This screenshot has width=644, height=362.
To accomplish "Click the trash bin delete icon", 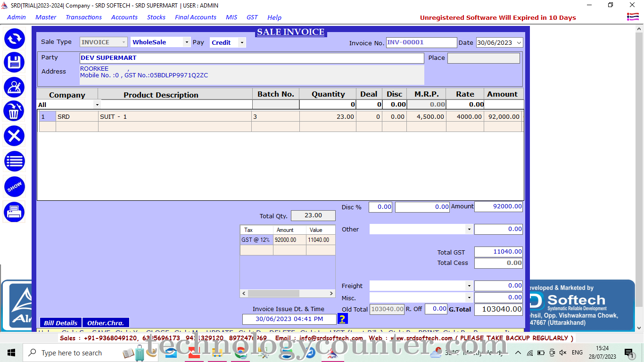I will click(15, 111).
